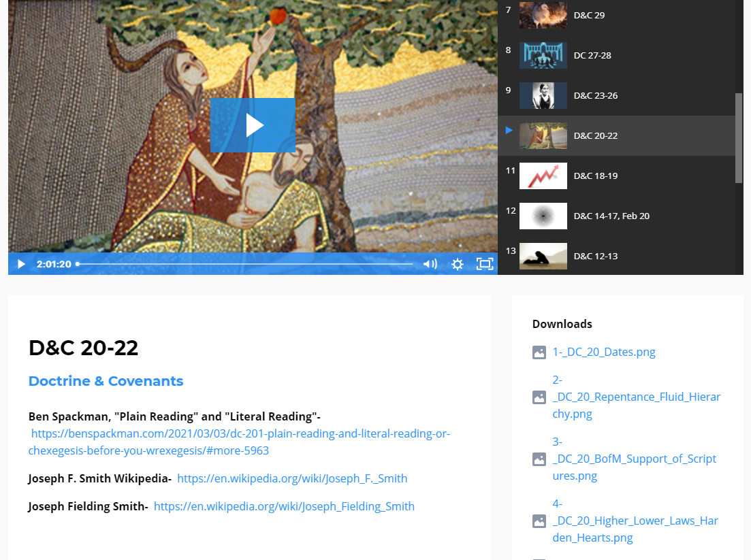Click the image icon beside BofM_Support_of_Scriptures file

coord(539,459)
